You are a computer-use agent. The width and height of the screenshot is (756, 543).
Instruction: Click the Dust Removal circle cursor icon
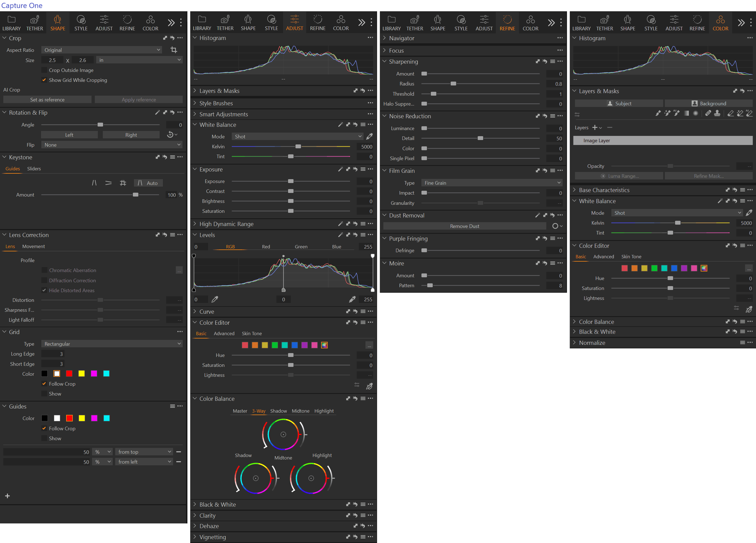[x=555, y=226]
